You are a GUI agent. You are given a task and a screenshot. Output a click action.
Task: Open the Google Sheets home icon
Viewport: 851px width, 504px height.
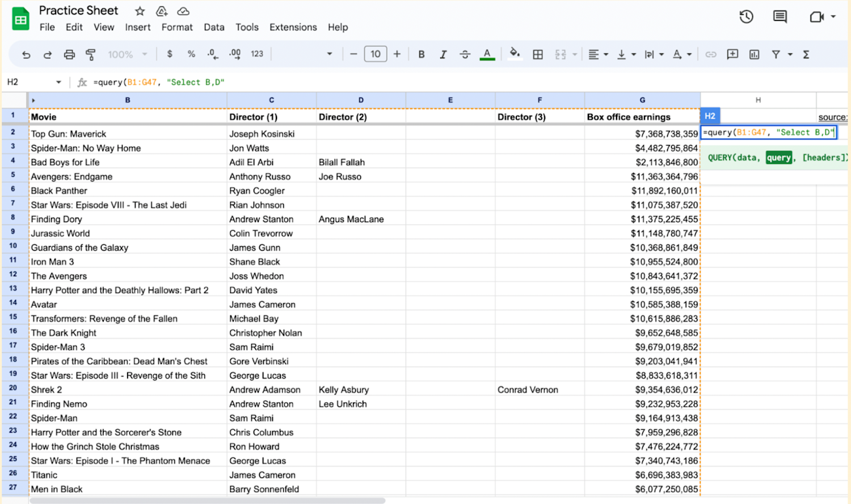click(21, 19)
